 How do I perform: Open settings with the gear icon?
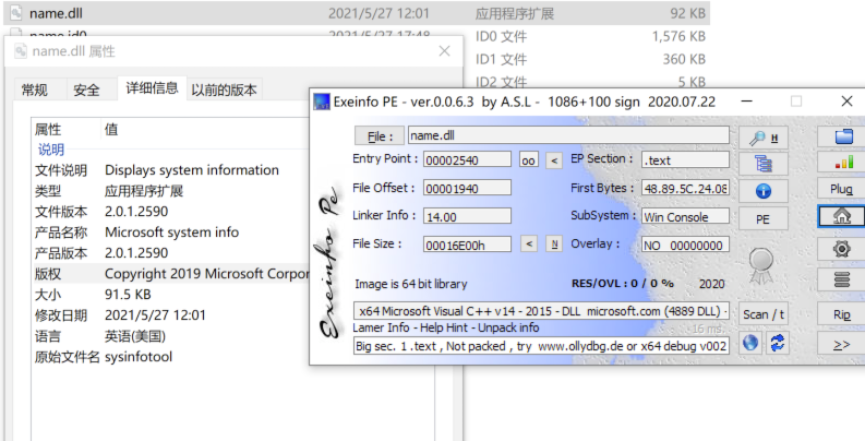coord(842,248)
